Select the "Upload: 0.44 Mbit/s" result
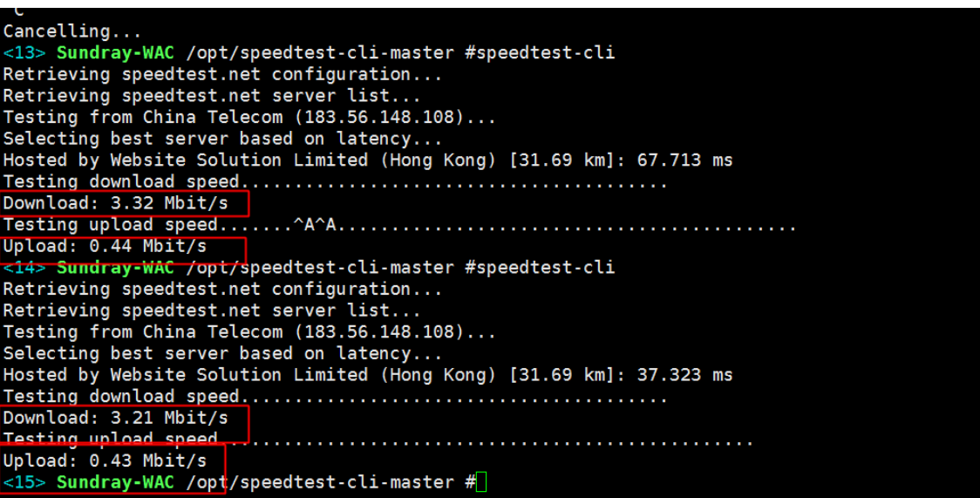 (105, 246)
